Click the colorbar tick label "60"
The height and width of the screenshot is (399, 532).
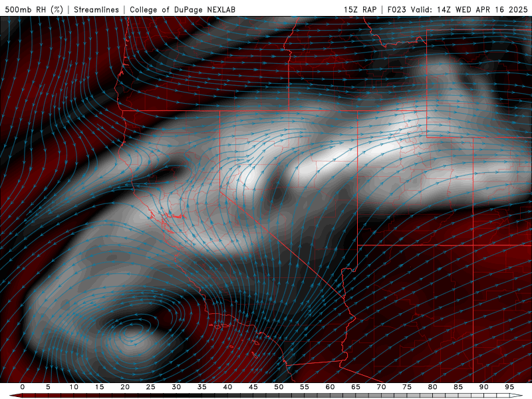coord(330,387)
